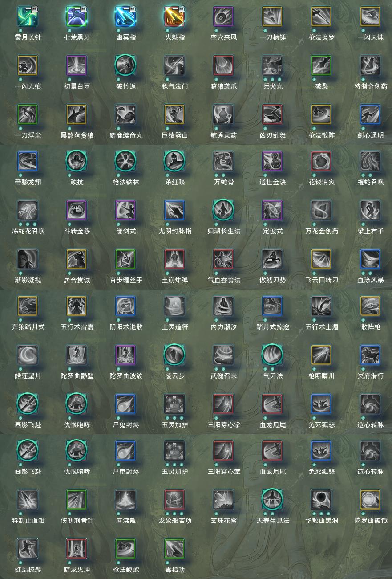Select the 奔狼踏月式 skill icon

(28, 306)
